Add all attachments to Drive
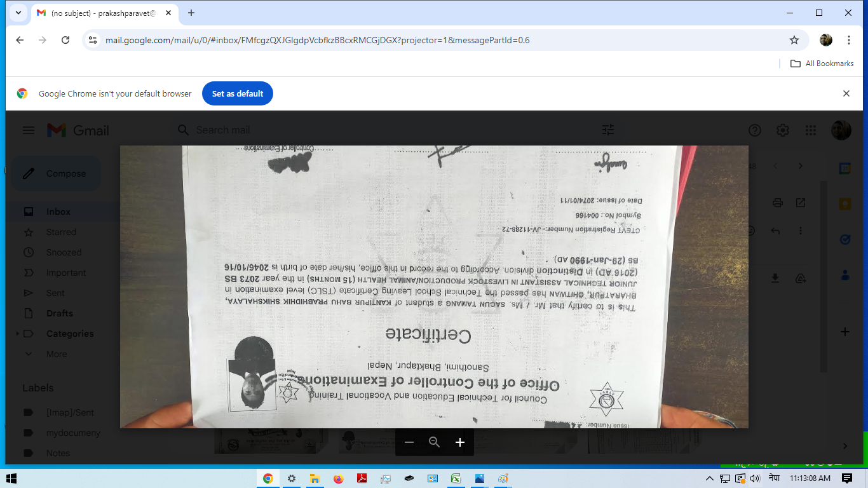 tap(801, 278)
